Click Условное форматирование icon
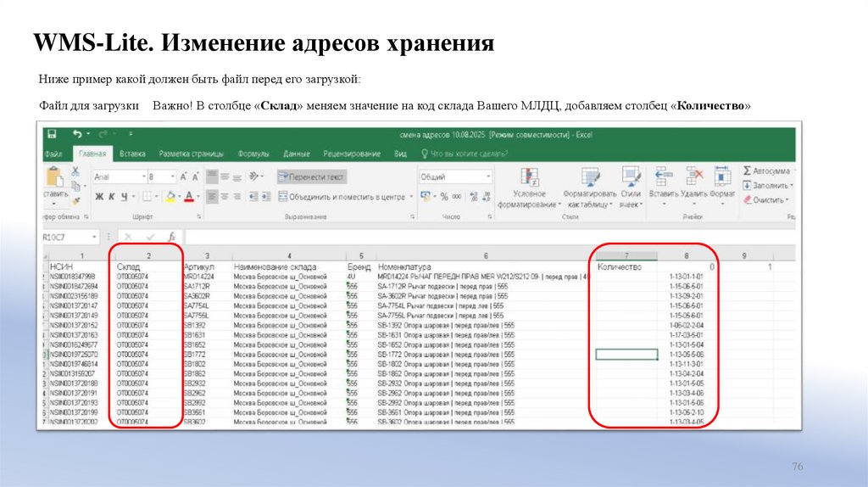Viewport: 868px width, 487px height. (x=529, y=177)
